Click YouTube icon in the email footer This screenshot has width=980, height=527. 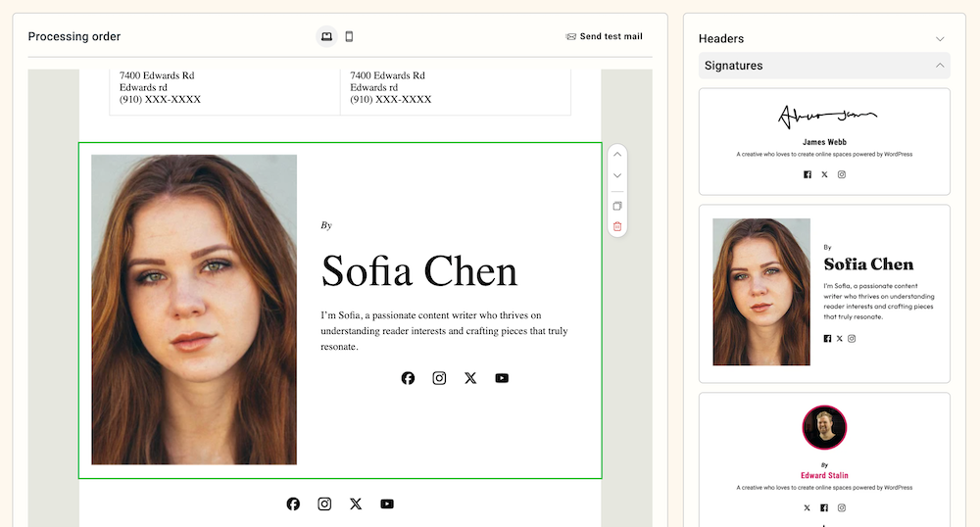pyautogui.click(x=387, y=503)
